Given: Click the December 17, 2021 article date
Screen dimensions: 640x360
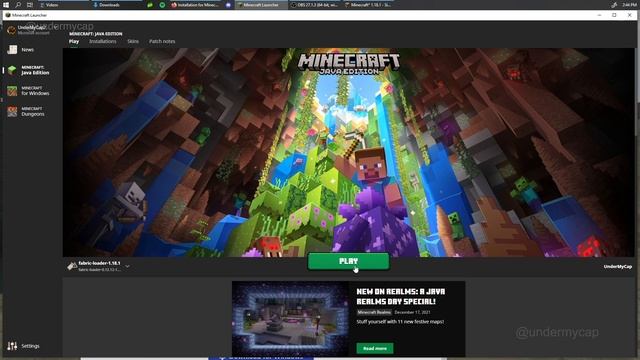Looking at the screenshot, I should coord(412,312).
